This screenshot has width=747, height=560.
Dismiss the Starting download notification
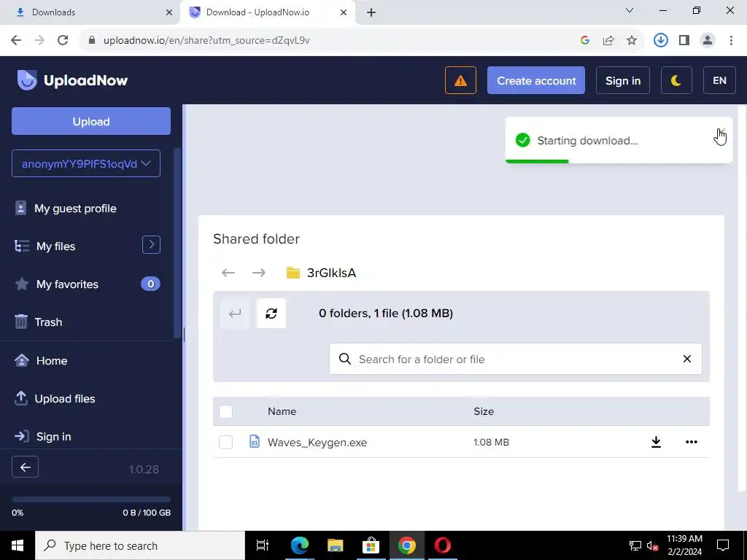721,131
